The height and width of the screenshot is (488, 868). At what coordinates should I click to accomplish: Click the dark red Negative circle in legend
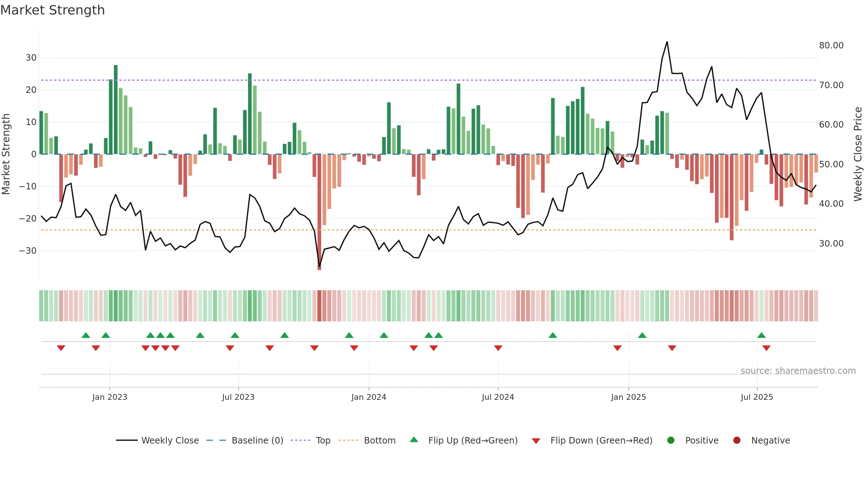coord(737,440)
